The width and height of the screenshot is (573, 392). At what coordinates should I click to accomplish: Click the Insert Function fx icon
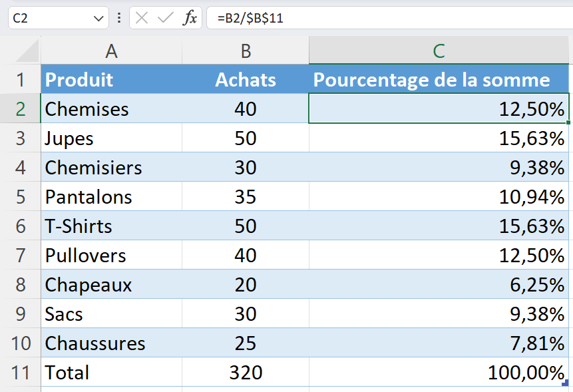[x=189, y=17]
